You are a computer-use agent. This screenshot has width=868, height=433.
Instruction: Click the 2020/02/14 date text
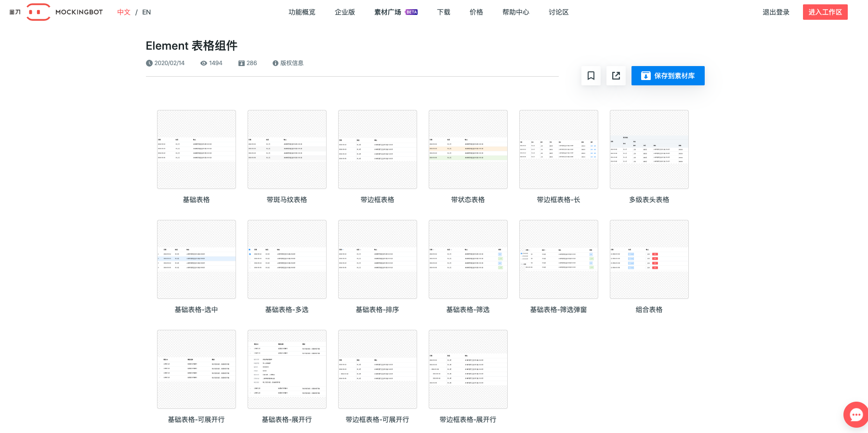coord(170,63)
